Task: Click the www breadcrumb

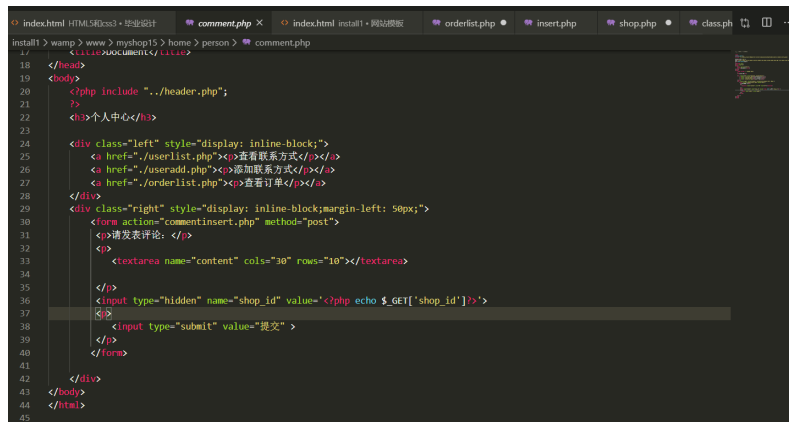Action: [x=95, y=43]
